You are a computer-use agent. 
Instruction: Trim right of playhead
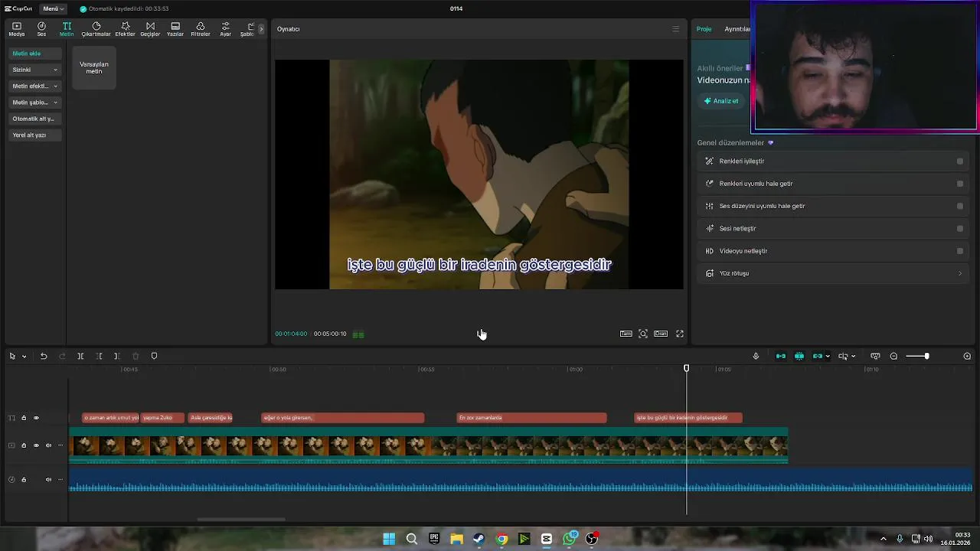(116, 356)
